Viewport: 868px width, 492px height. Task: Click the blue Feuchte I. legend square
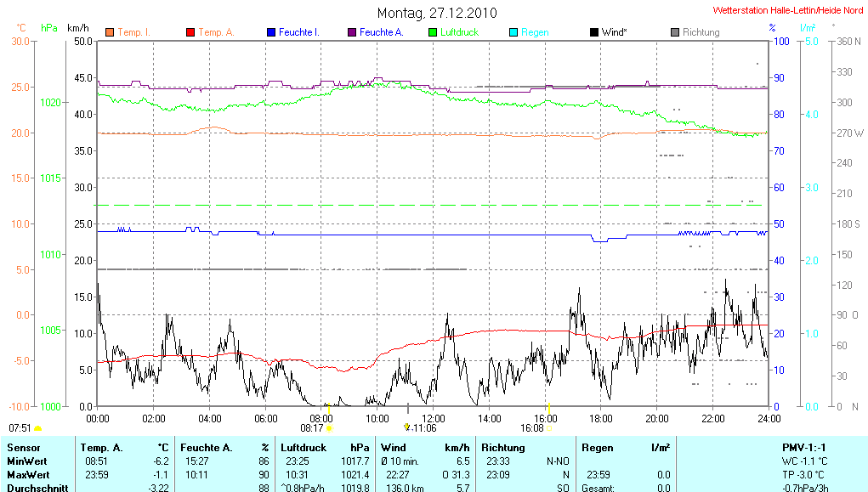[x=271, y=32]
